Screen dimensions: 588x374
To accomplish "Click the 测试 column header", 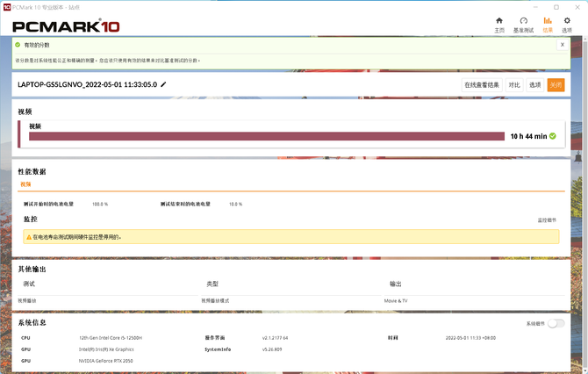I will click(29, 284).
